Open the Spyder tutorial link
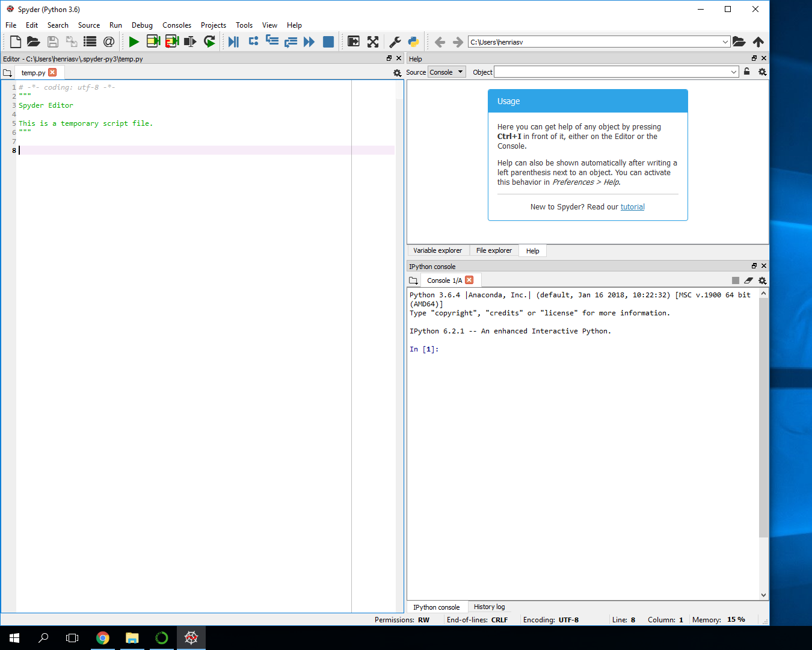812x650 pixels. (632, 207)
